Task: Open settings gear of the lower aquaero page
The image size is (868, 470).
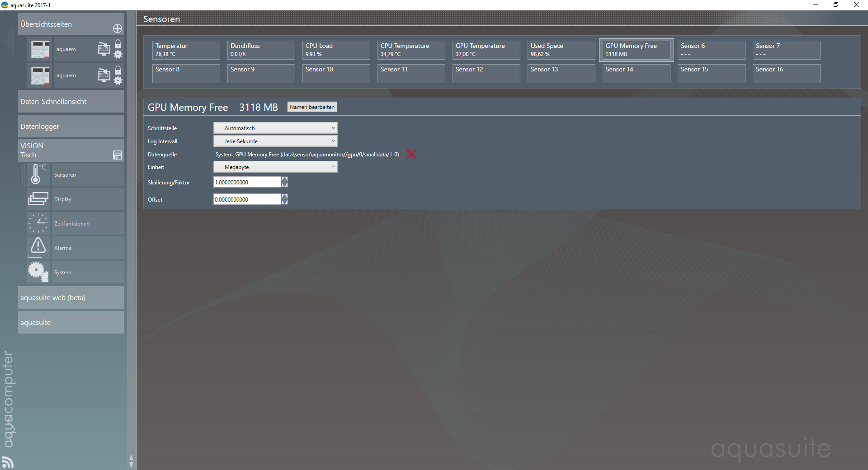Action: tap(118, 81)
